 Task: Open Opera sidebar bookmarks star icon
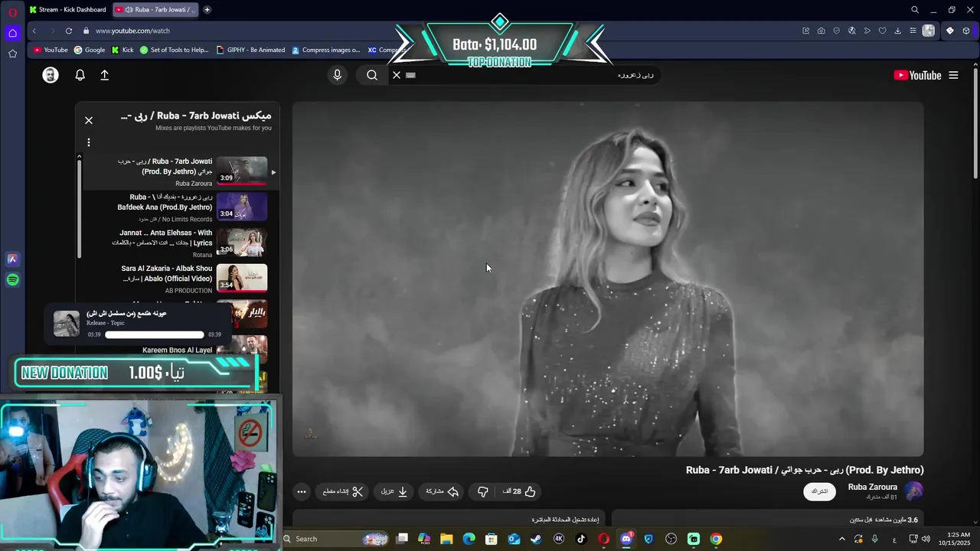pos(12,54)
